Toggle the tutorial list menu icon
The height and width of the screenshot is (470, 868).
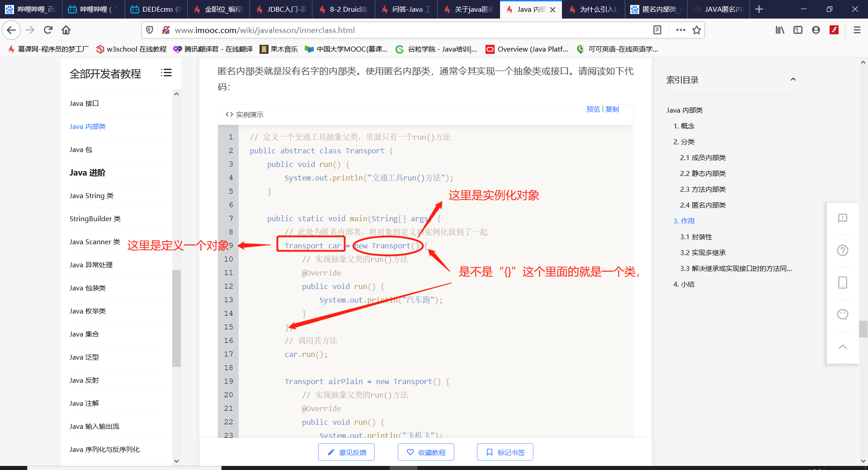[x=166, y=73]
